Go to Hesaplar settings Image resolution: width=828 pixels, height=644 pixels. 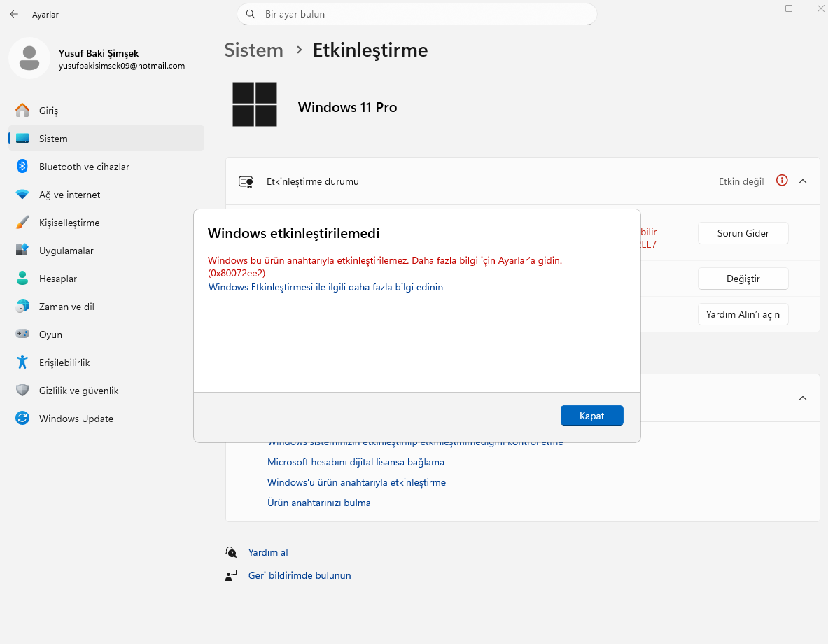click(106, 279)
